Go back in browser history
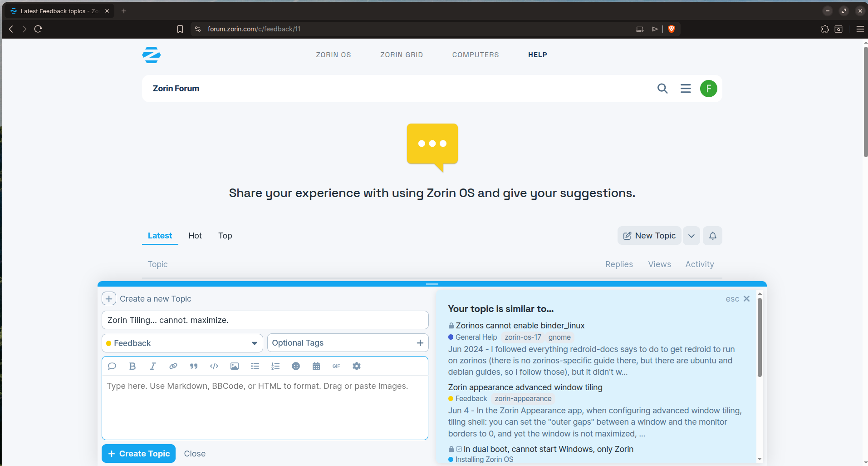 11,29
